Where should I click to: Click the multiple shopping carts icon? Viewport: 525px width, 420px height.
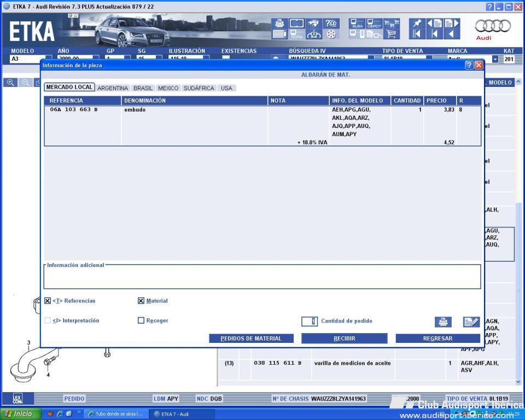coord(392,23)
